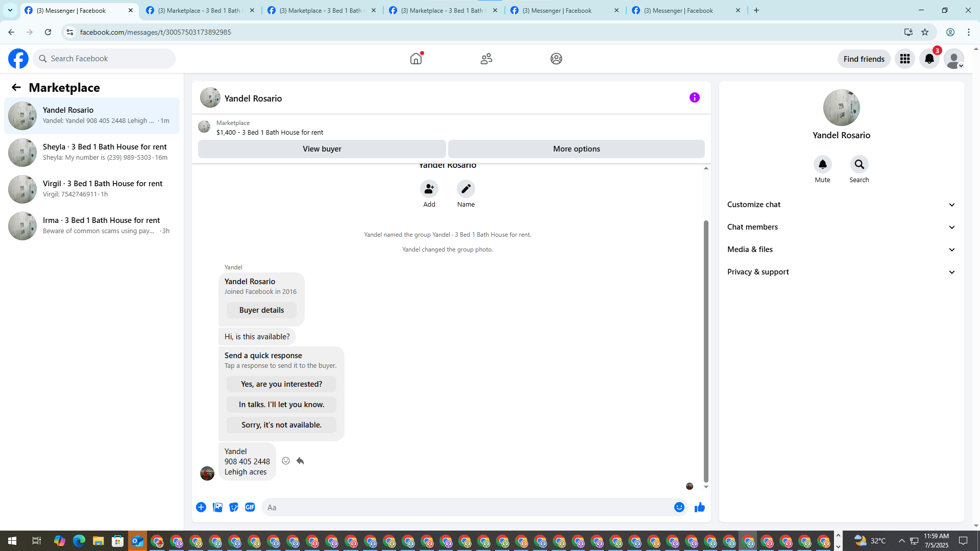
Task: Expand Media & files section
Action: tap(841, 249)
